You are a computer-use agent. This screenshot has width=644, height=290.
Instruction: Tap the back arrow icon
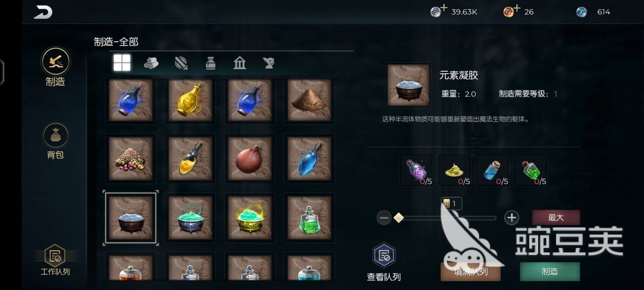click(x=43, y=12)
